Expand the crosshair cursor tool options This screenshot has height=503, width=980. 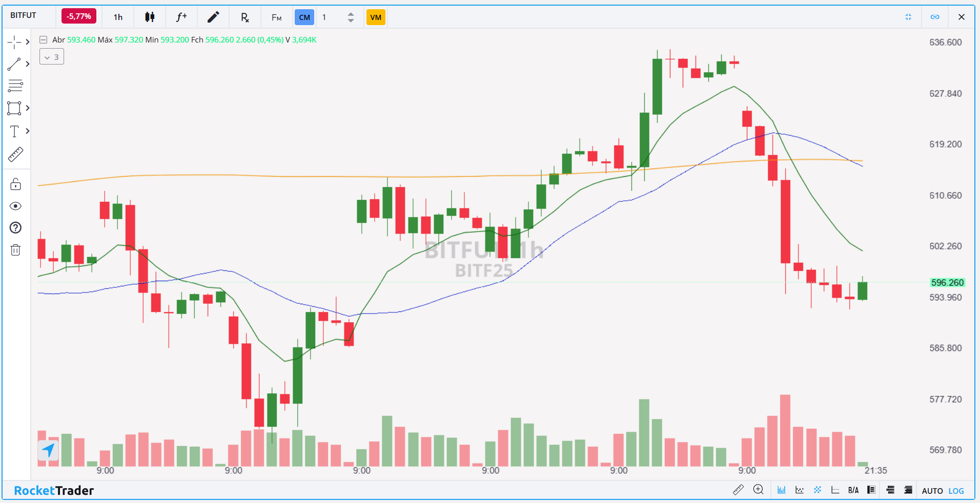point(28,42)
